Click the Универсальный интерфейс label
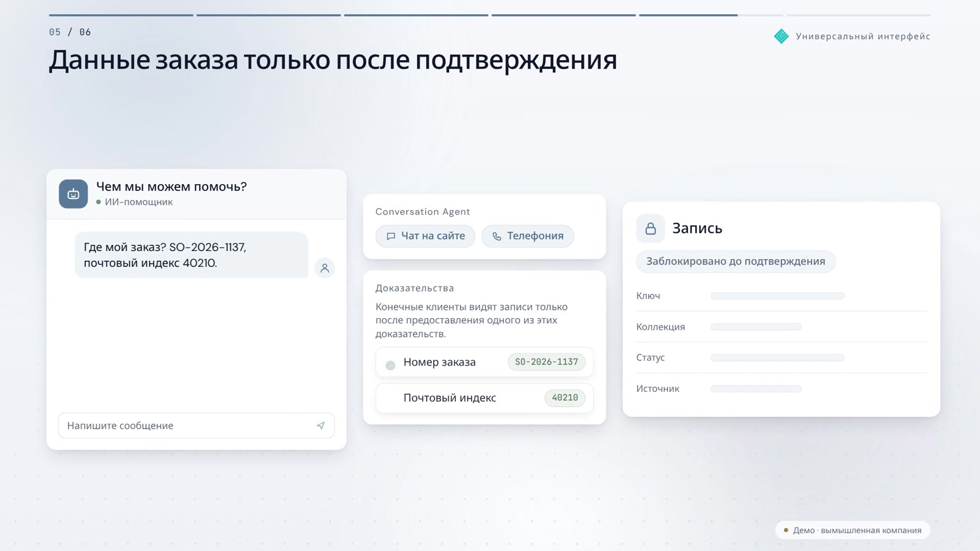The image size is (980, 551). pos(863,36)
